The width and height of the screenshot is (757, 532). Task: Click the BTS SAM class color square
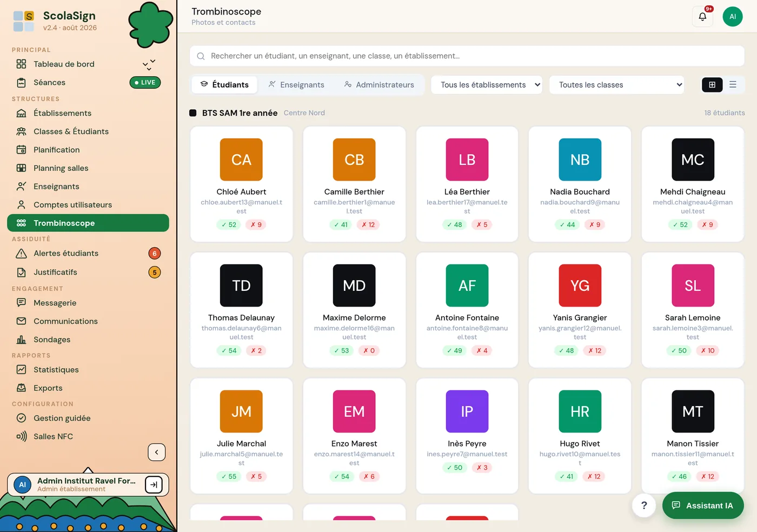[x=192, y=113]
